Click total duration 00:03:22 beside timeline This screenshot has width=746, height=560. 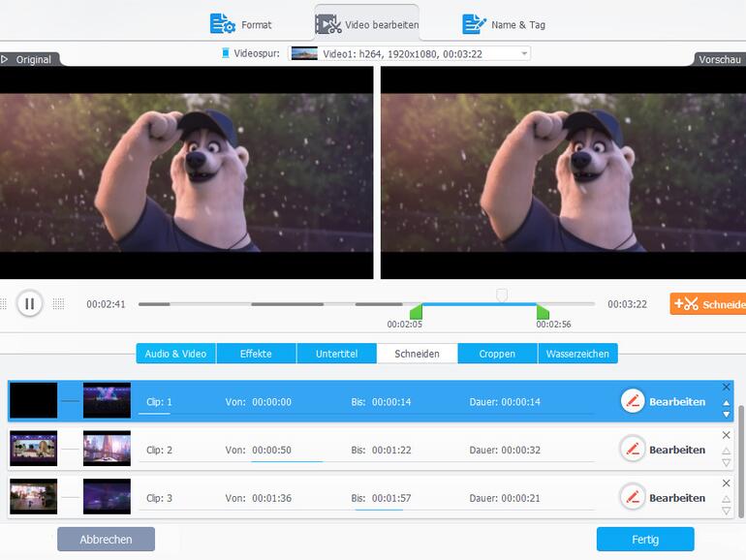627,304
